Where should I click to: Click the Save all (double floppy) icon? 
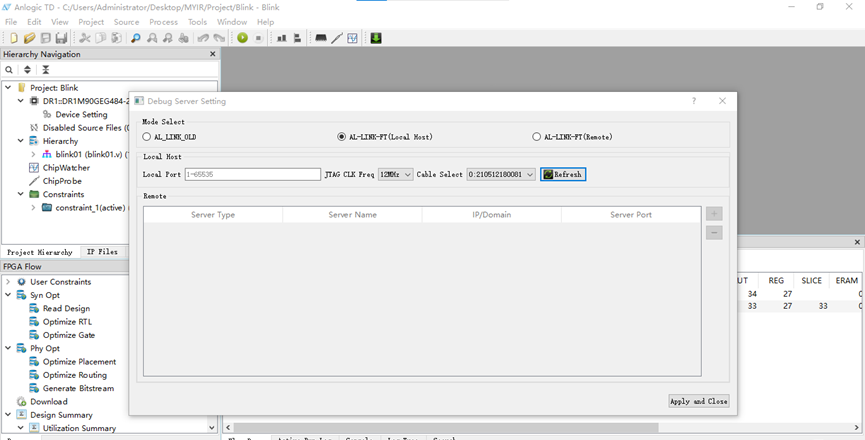61,38
